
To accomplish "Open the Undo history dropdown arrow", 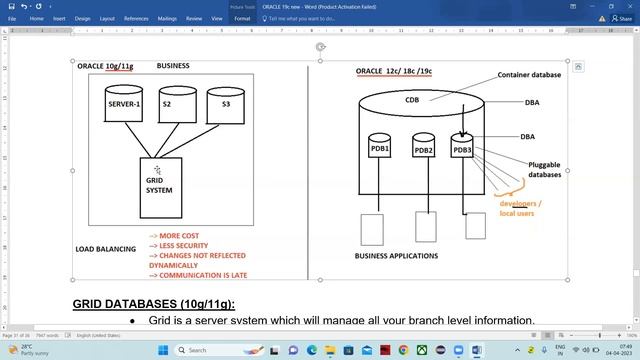I will [31, 7].
